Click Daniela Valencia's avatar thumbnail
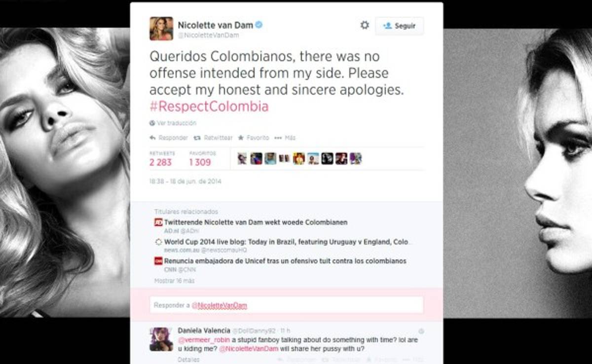Image resolution: width=592 pixels, height=364 pixels. (161, 339)
